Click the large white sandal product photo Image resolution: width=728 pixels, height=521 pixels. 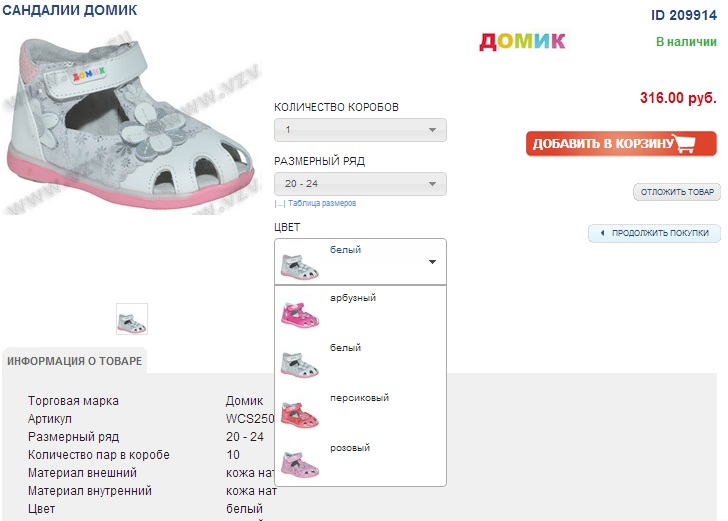(131, 124)
